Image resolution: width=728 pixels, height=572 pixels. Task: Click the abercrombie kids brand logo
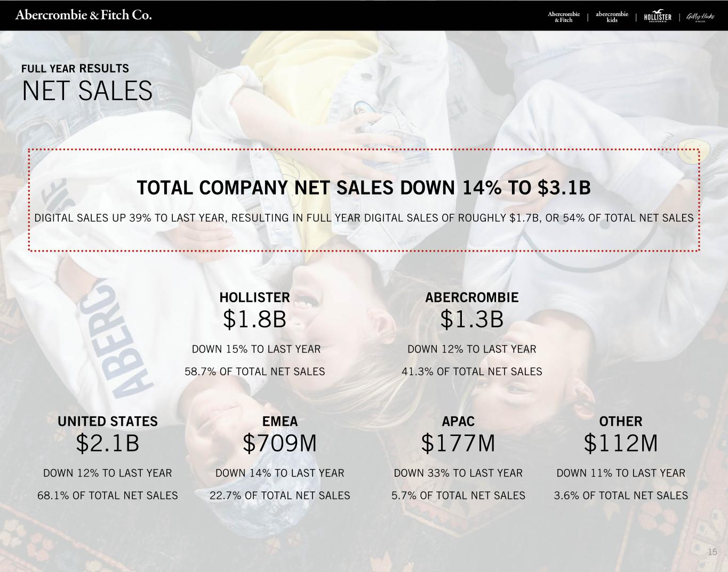point(612,17)
